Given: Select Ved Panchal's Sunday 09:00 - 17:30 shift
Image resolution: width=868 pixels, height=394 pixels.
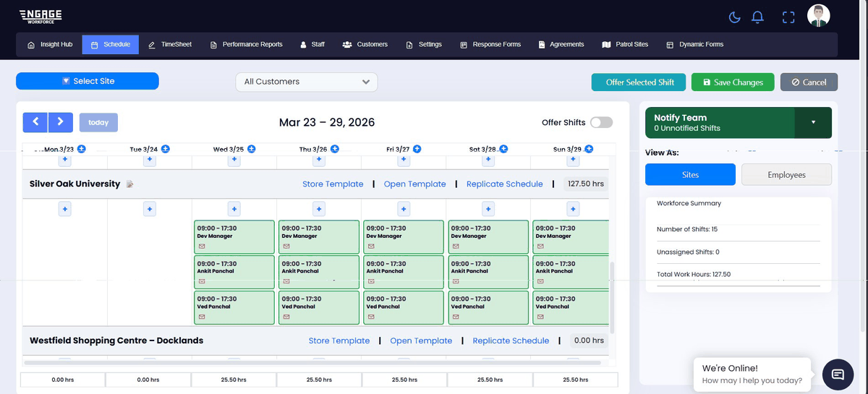Looking at the screenshot, I should pyautogui.click(x=571, y=307).
